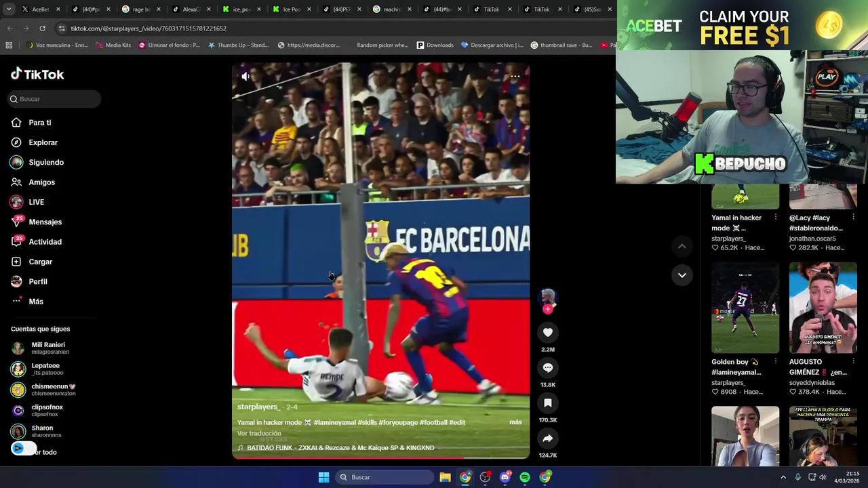Screen dimensions: 868x488
Task: Open Chrome apps grid in bookmarks bar
Action: (9, 45)
